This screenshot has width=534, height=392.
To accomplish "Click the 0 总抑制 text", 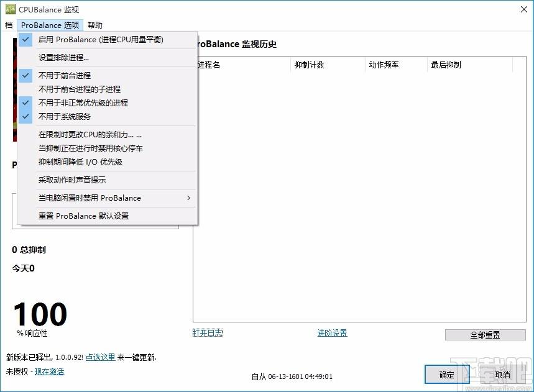I will pos(29,250).
